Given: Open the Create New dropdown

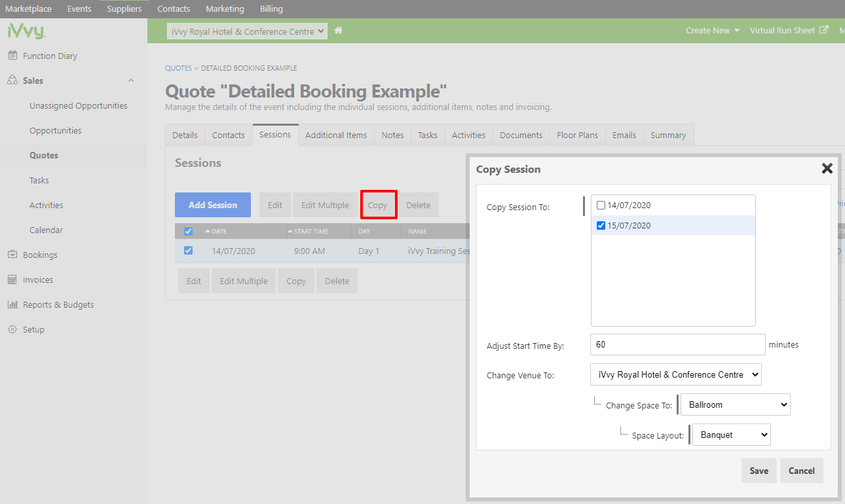Looking at the screenshot, I should [713, 30].
